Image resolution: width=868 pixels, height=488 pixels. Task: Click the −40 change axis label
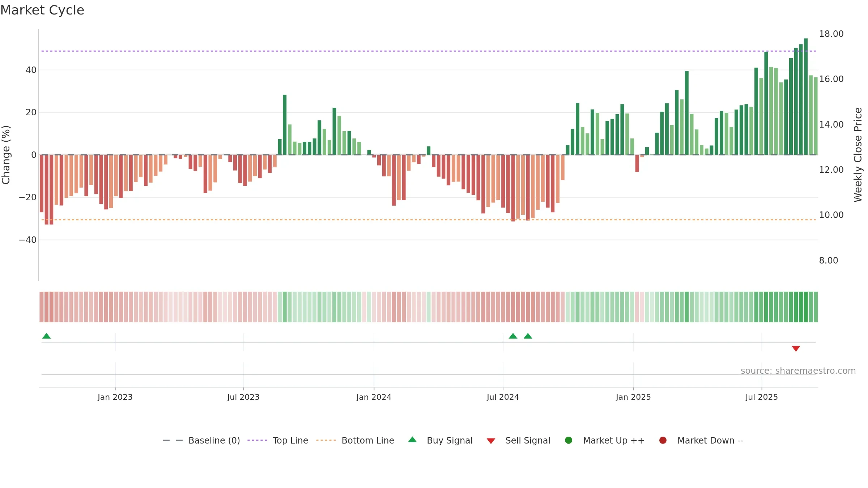(x=28, y=240)
